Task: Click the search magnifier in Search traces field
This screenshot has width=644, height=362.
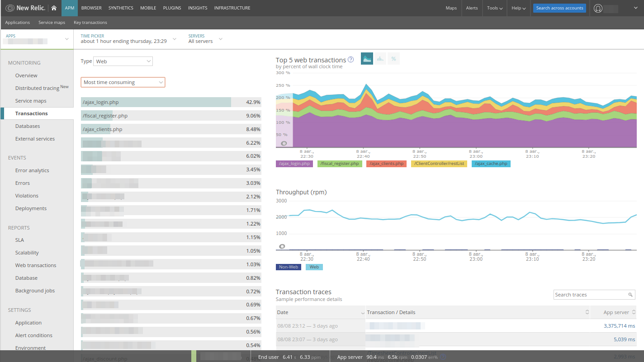Action: (x=630, y=294)
